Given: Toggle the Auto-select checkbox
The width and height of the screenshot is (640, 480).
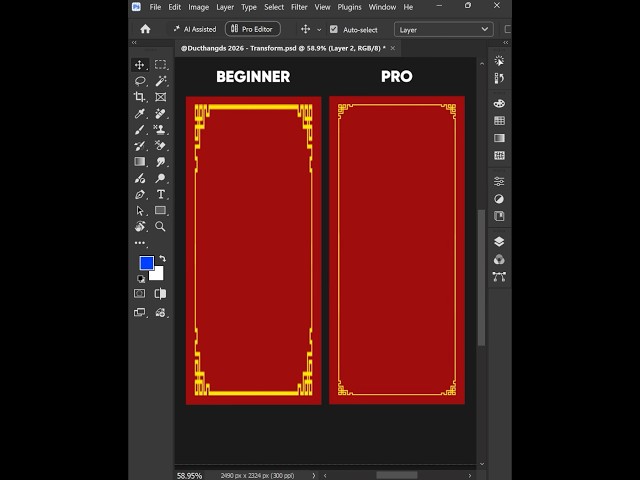Looking at the screenshot, I should click(x=334, y=29).
